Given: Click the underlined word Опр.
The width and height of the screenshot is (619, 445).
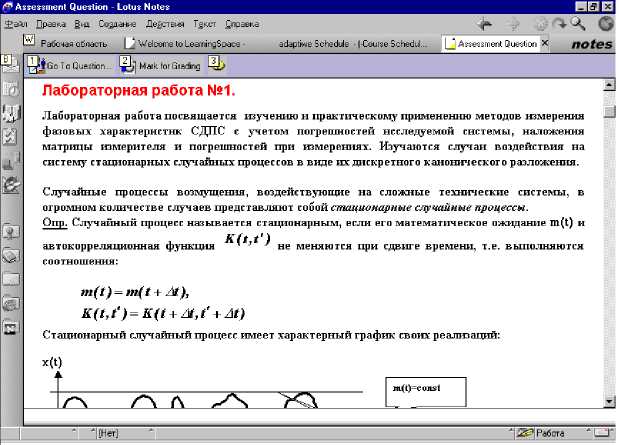Looking at the screenshot, I should pos(54,223).
